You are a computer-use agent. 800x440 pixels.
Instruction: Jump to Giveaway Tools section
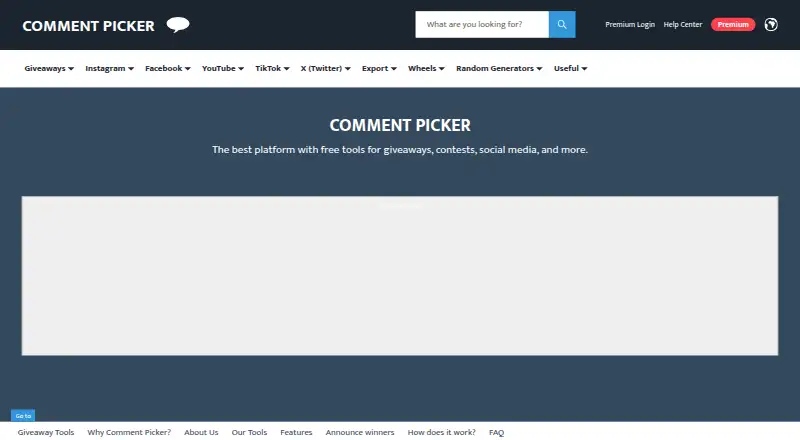[46, 432]
